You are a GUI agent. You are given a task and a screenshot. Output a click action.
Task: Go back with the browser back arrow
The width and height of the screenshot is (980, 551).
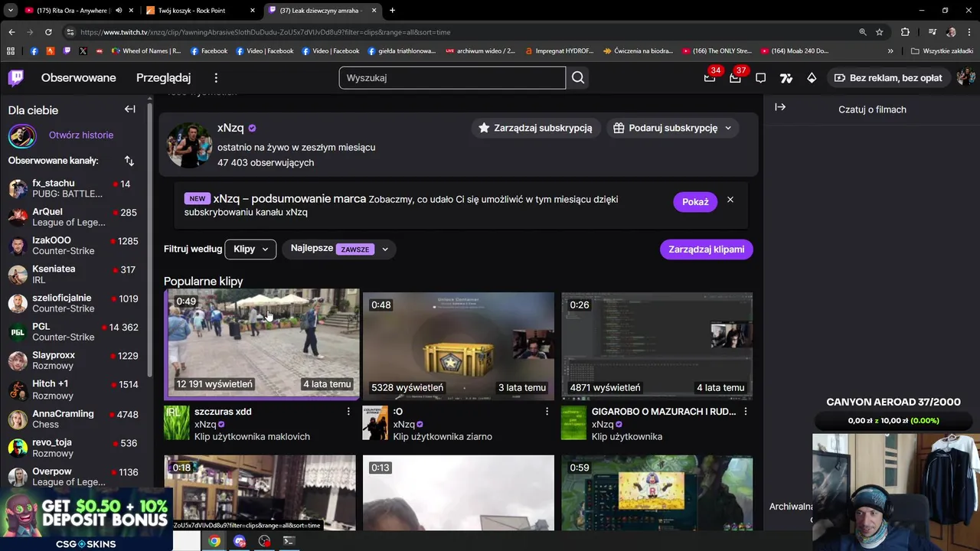click(x=11, y=32)
